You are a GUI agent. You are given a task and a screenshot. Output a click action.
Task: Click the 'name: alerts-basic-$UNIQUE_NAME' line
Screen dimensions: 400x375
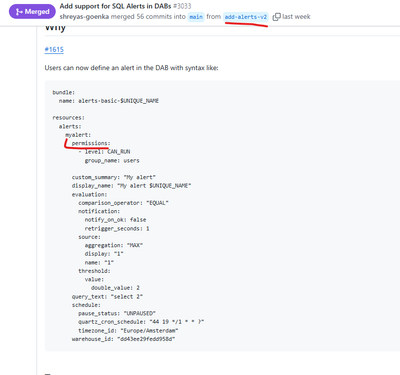tap(109, 101)
